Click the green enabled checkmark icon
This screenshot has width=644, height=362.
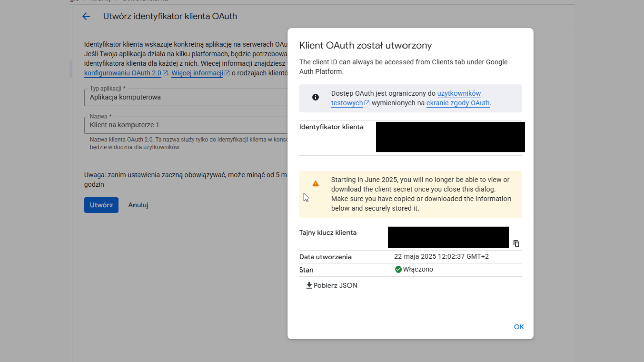click(x=398, y=269)
